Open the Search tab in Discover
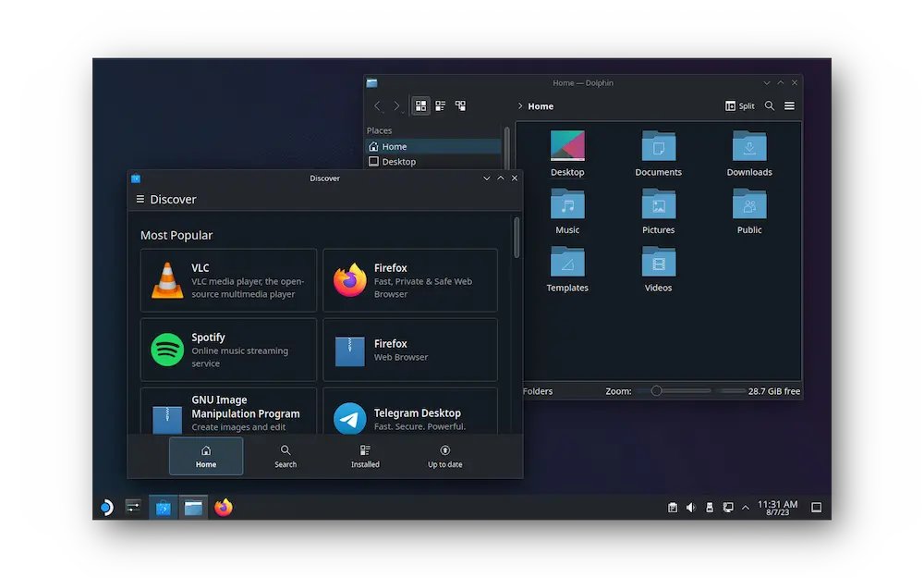The width and height of the screenshot is (924, 578). 285,457
